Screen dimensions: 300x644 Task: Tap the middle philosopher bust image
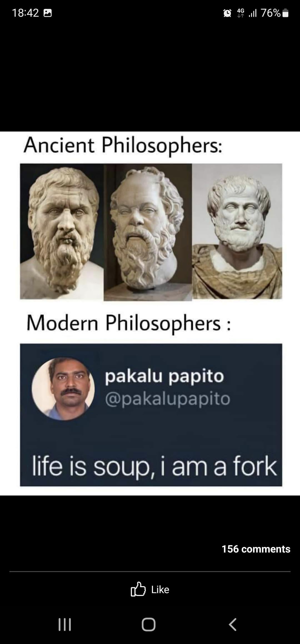(148, 232)
